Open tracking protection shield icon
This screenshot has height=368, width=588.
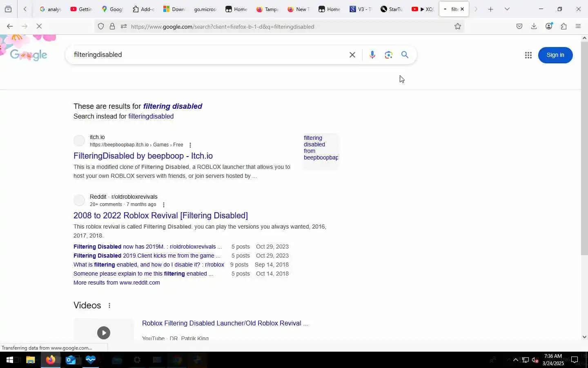pos(101,27)
